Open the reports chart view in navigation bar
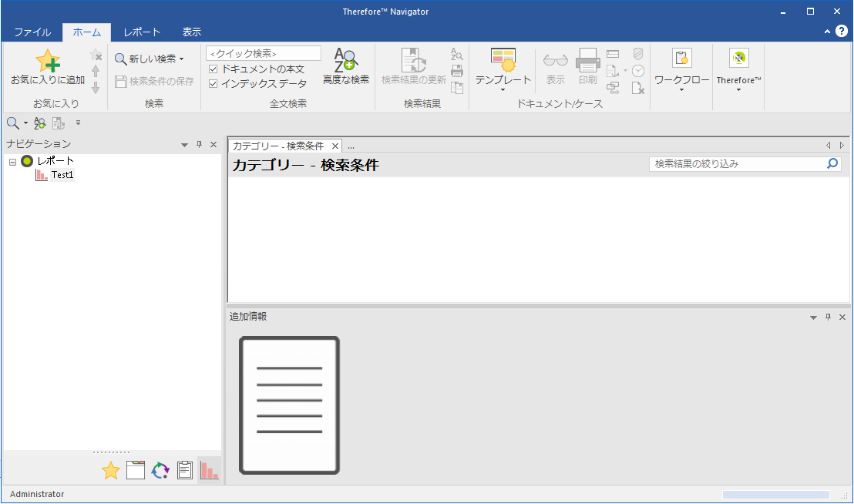The width and height of the screenshot is (854, 504). 209,470
